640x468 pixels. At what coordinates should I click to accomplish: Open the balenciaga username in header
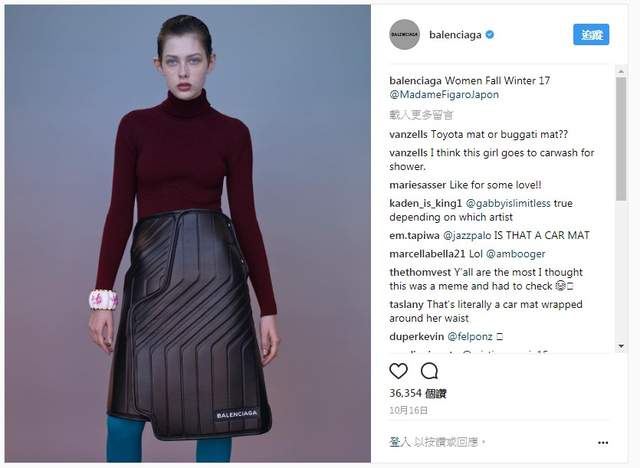click(x=455, y=35)
